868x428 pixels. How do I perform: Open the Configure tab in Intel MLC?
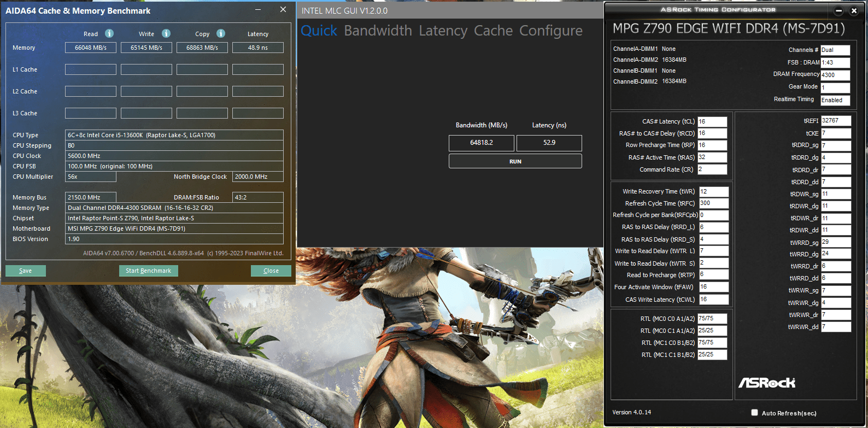pos(551,31)
